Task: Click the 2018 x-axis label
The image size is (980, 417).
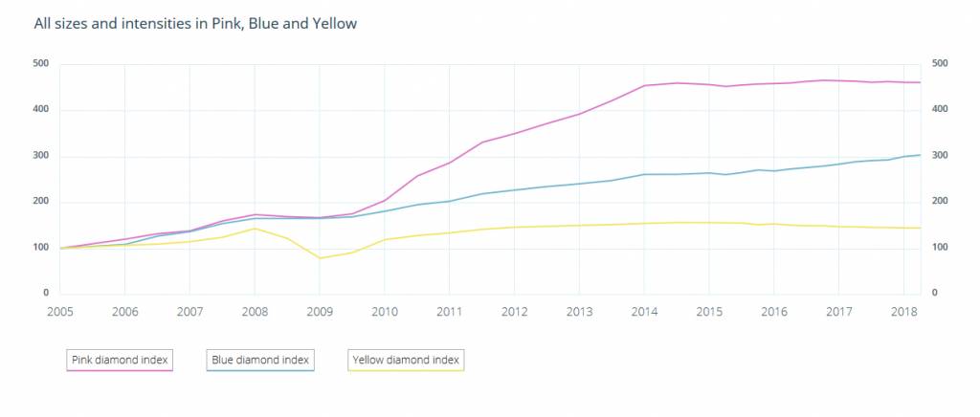Action: click(903, 312)
